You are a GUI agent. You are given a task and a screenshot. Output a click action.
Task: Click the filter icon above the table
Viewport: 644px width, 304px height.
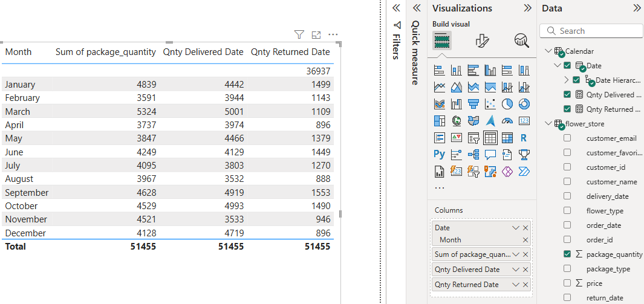299,35
